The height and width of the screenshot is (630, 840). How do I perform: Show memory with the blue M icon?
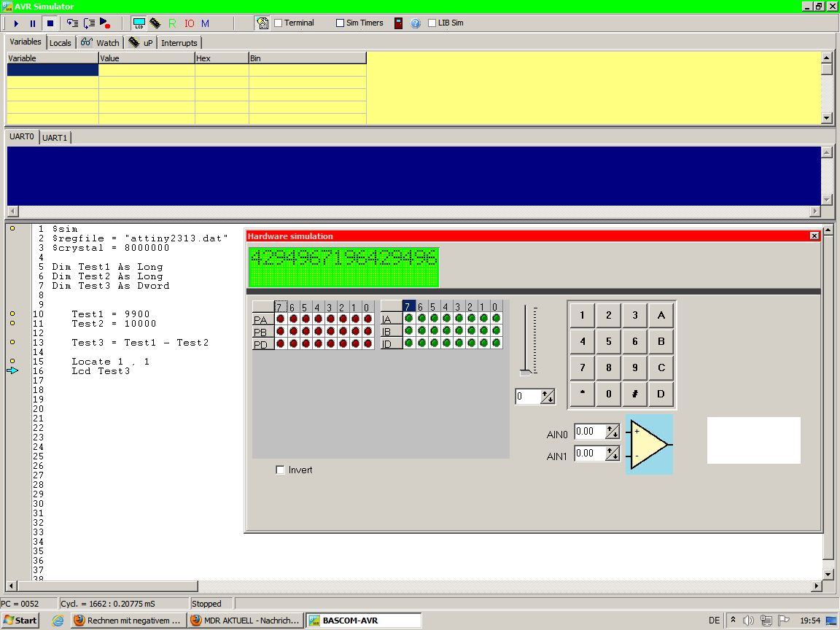[x=205, y=23]
